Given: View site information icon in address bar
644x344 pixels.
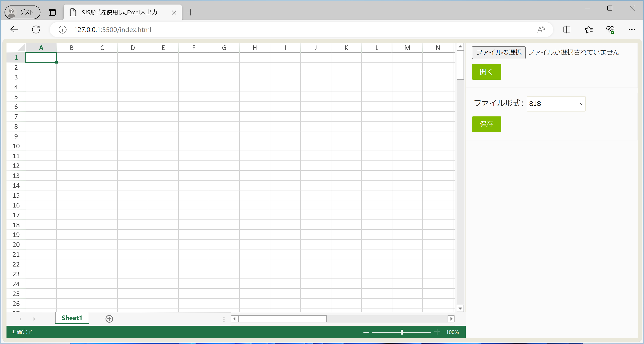Looking at the screenshot, I should pyautogui.click(x=63, y=30).
